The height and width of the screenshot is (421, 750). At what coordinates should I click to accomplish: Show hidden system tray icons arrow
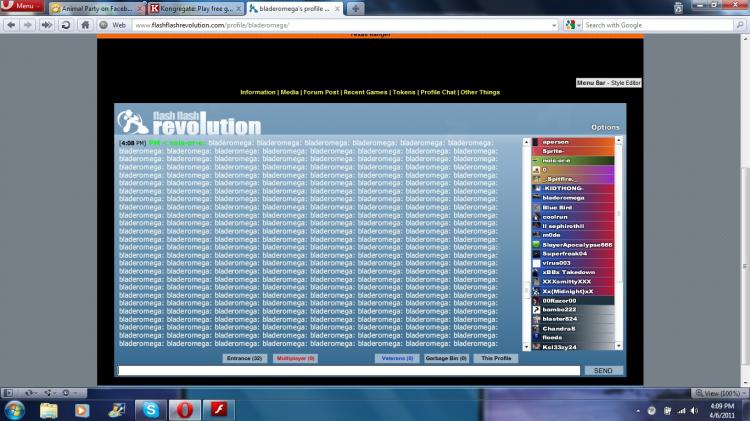coord(638,411)
